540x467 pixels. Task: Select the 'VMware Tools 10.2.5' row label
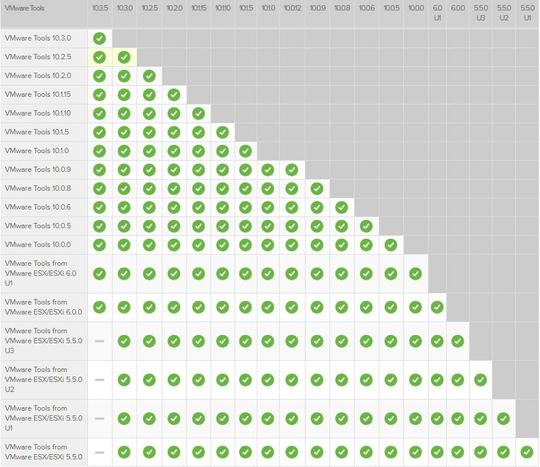pyautogui.click(x=38, y=57)
